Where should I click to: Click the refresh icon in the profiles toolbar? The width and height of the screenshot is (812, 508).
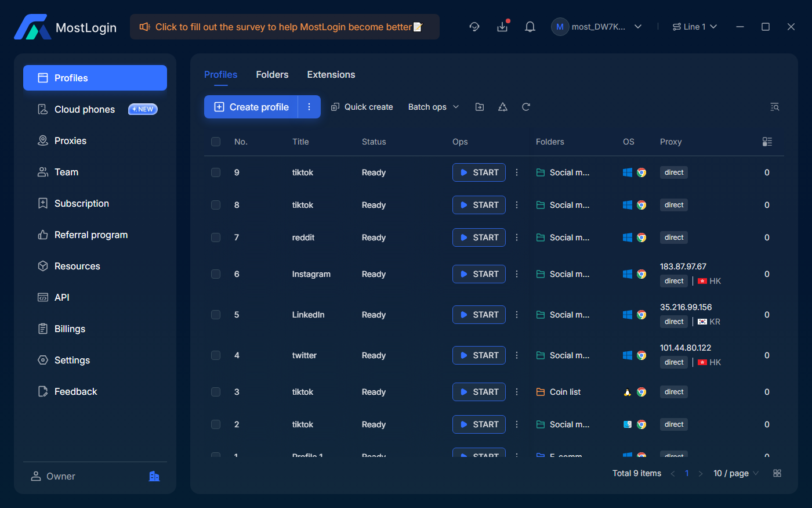(x=526, y=107)
